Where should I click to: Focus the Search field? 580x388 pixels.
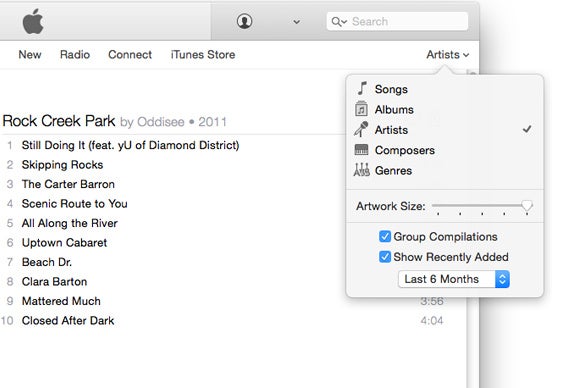pyautogui.click(x=397, y=21)
